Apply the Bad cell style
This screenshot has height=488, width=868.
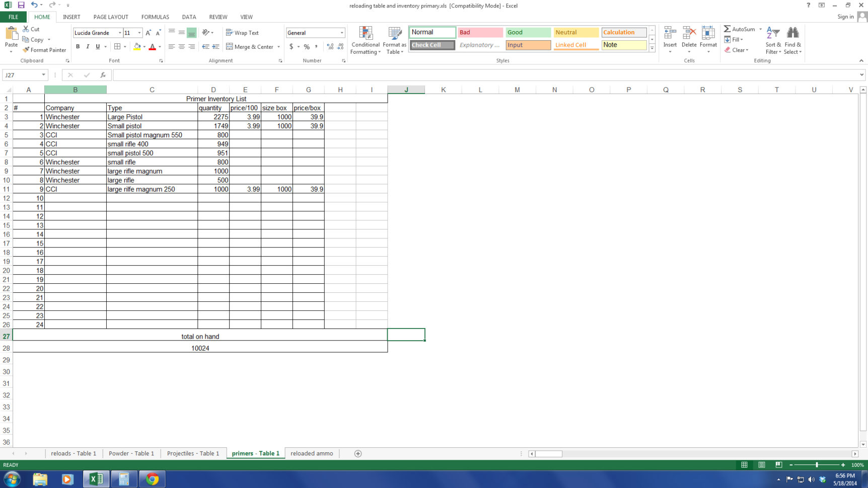[479, 32]
